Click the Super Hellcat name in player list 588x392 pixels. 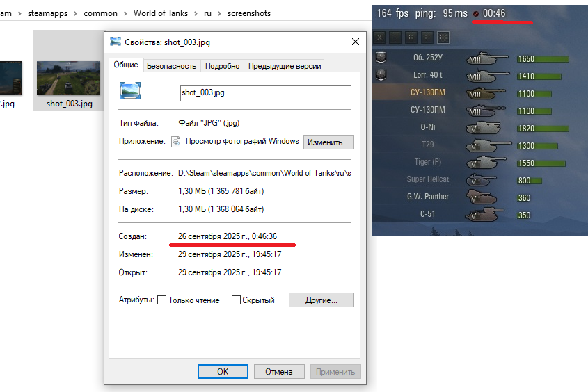pos(427,179)
